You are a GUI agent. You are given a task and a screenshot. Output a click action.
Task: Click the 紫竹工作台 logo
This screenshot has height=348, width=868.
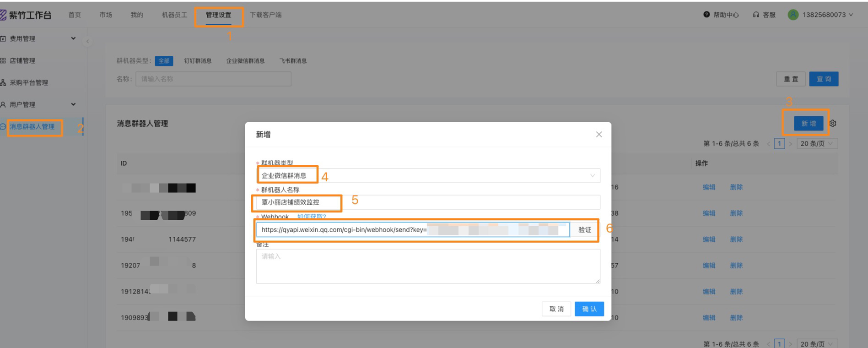tap(4, 15)
